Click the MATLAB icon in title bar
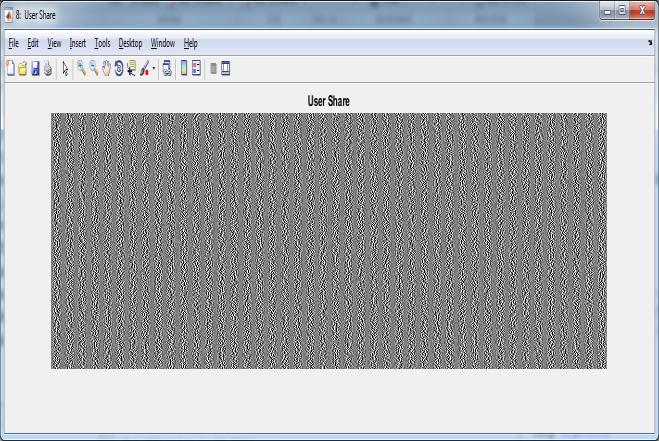This screenshot has width=659, height=441. pyautogui.click(x=8, y=15)
